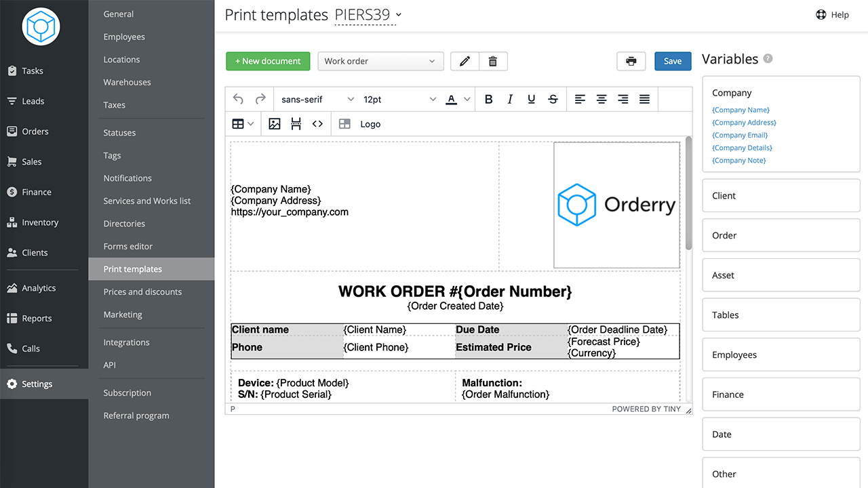Click the insert image icon
Viewport: 868px width, 488px height.
click(275, 124)
